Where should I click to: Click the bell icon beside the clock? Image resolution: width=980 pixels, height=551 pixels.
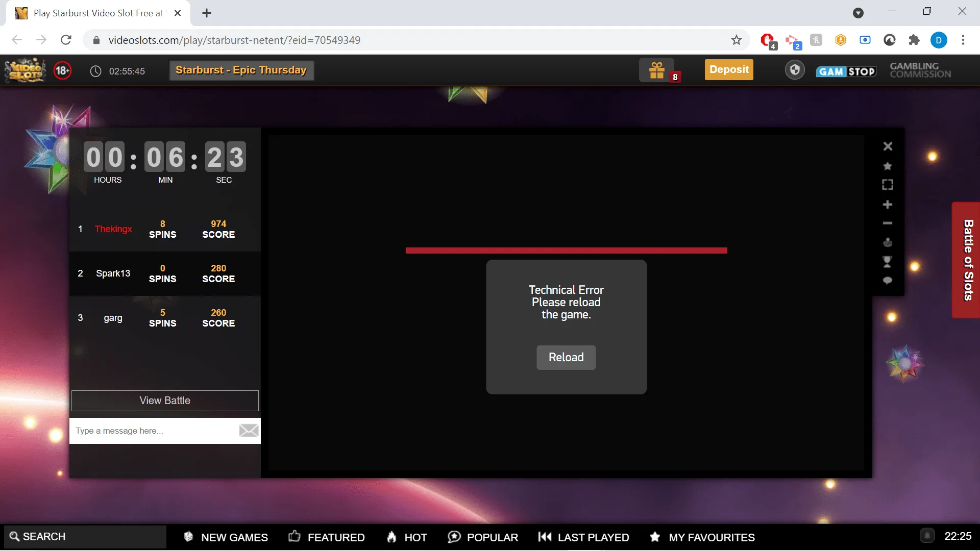(x=927, y=536)
